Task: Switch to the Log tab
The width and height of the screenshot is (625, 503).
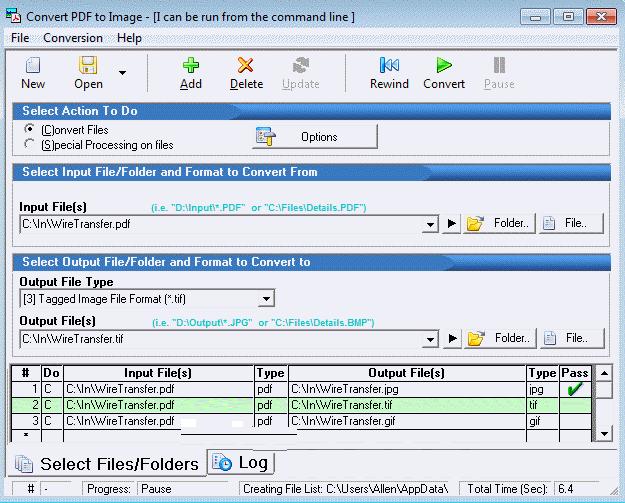Action: click(x=241, y=462)
